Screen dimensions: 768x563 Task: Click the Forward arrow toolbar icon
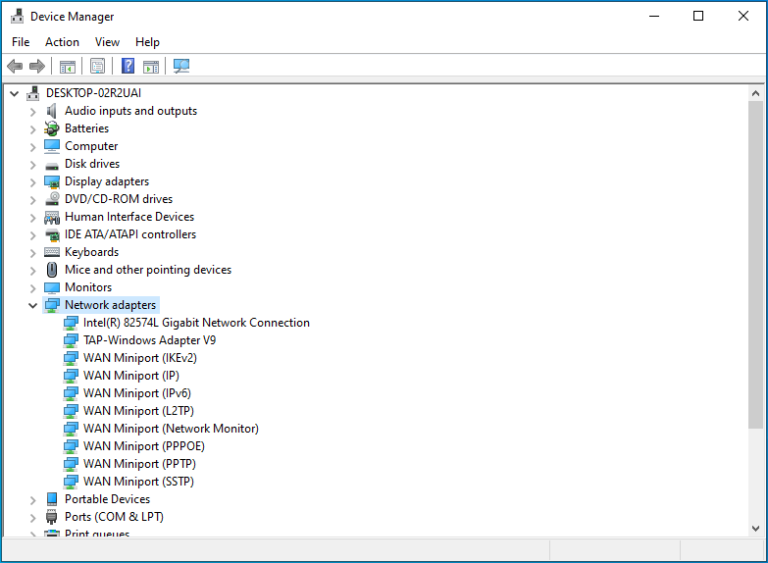[x=37, y=66]
